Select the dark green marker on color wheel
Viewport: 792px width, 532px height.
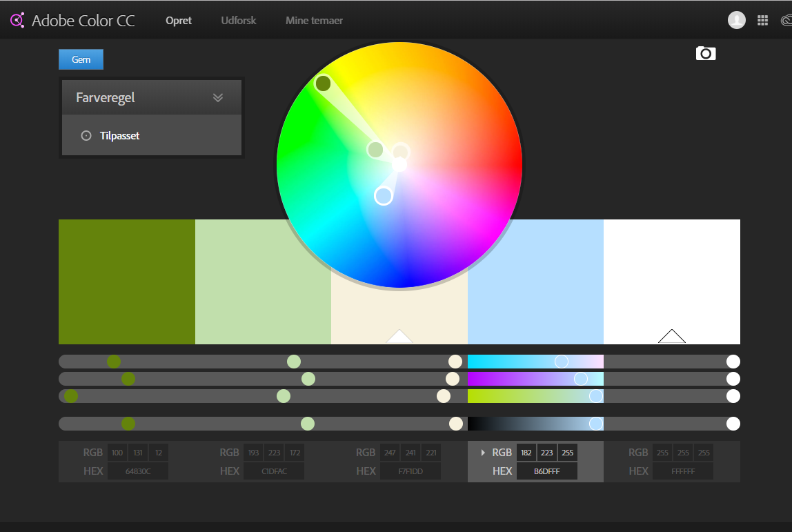[323, 83]
